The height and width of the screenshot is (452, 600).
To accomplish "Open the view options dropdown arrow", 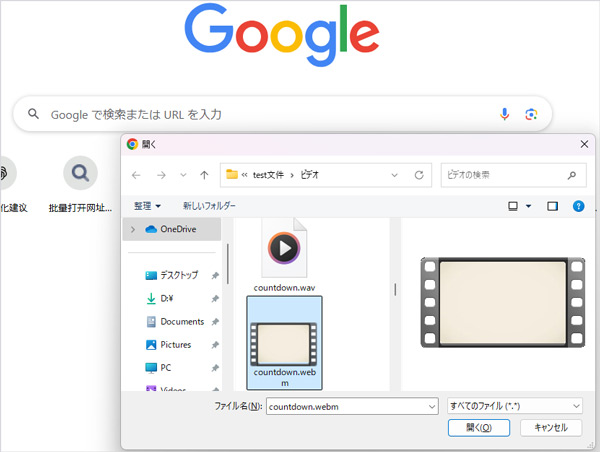I will point(528,206).
